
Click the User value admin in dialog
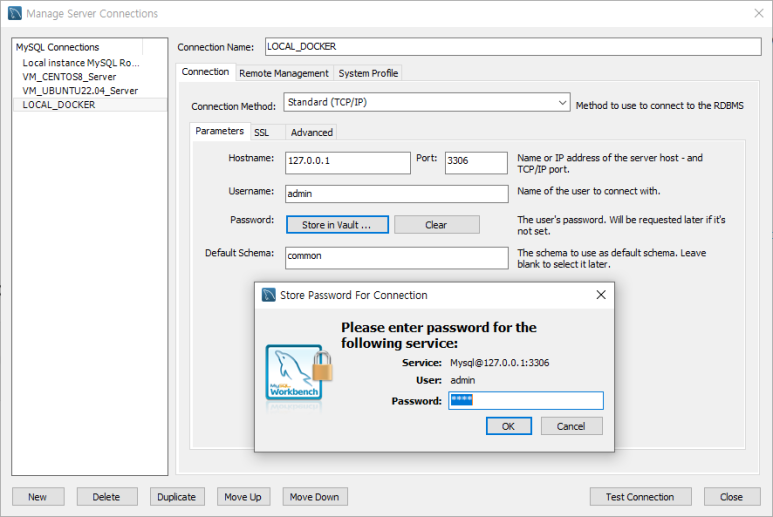pyautogui.click(x=462, y=380)
